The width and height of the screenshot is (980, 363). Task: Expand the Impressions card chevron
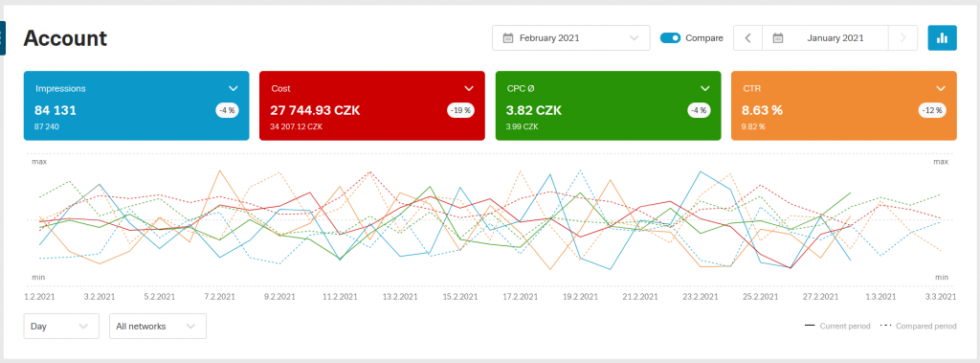pos(234,88)
